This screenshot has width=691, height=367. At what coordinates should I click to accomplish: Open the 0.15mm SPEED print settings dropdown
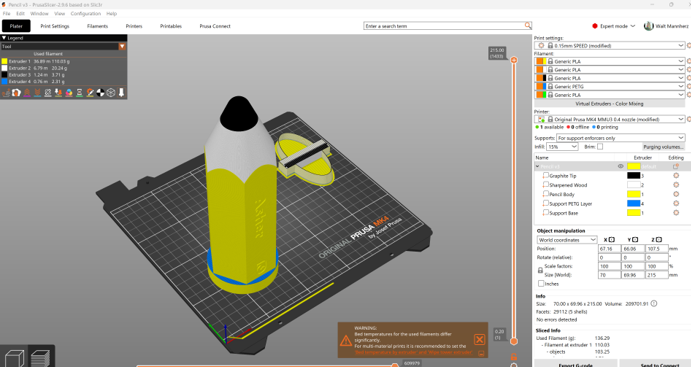tap(609, 45)
